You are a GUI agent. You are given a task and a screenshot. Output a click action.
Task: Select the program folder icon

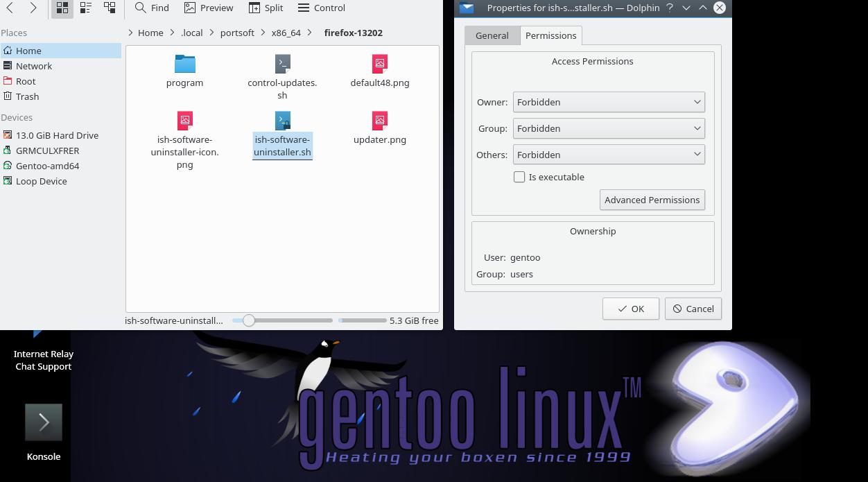point(185,63)
